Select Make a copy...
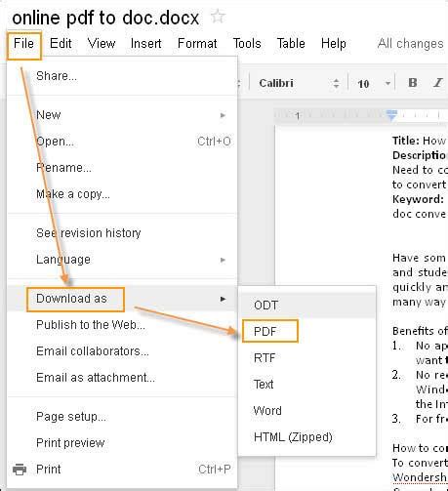The image size is (448, 491). (x=122, y=194)
